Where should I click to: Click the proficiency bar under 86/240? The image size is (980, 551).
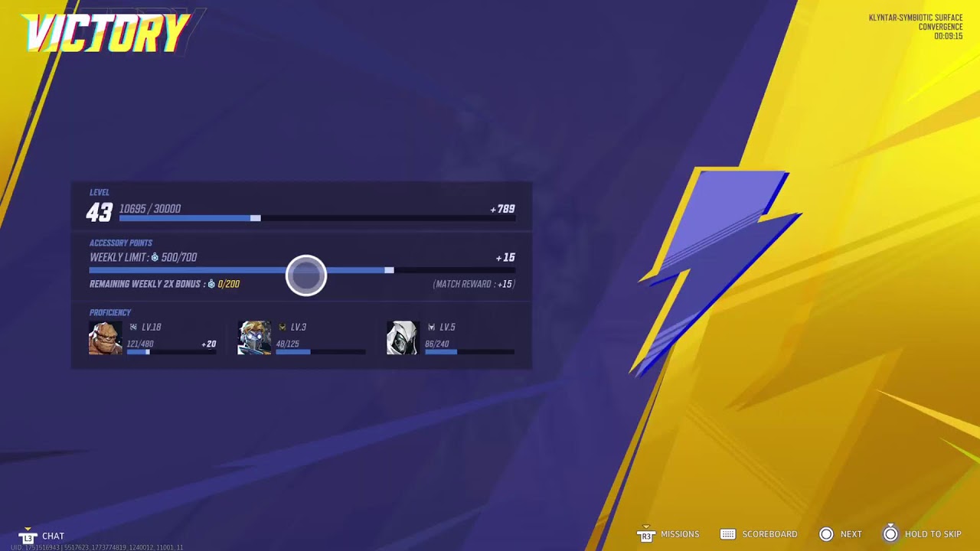pyautogui.click(x=469, y=352)
